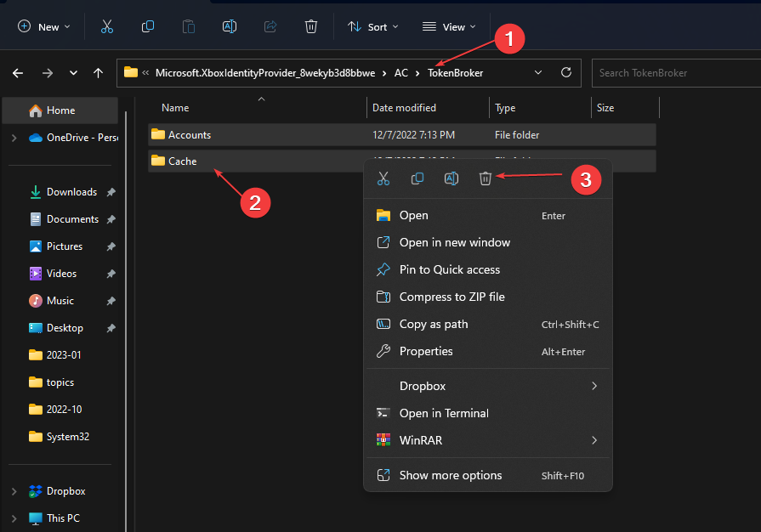Go forward with the Forward arrow
761x532 pixels.
click(x=47, y=73)
